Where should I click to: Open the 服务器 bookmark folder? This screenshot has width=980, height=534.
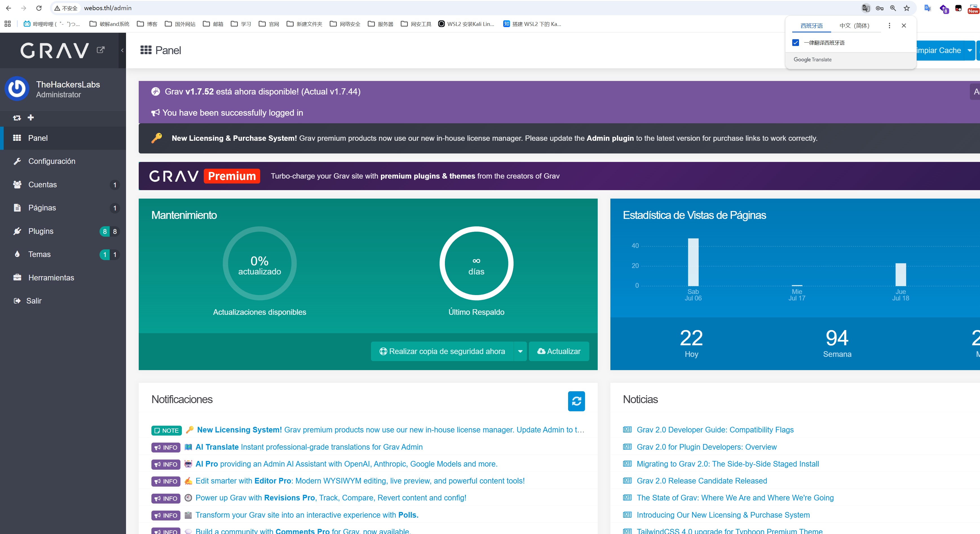pyautogui.click(x=380, y=24)
